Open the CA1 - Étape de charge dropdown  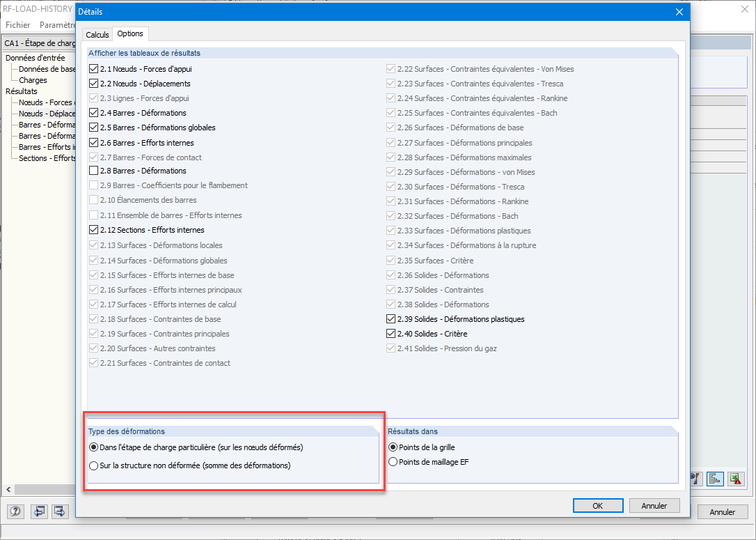pos(40,43)
